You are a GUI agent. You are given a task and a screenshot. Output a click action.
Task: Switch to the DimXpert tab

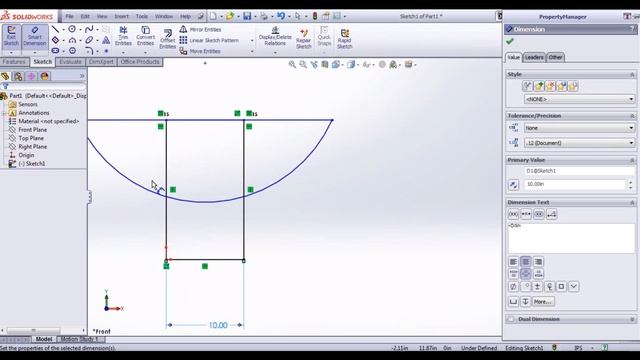pyautogui.click(x=101, y=62)
